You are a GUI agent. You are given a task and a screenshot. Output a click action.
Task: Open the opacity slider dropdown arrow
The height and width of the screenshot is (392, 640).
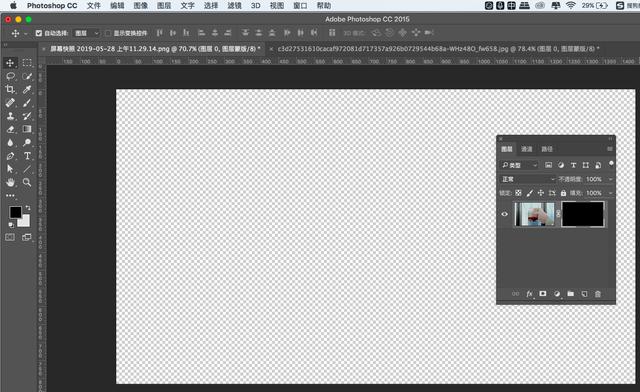610,179
